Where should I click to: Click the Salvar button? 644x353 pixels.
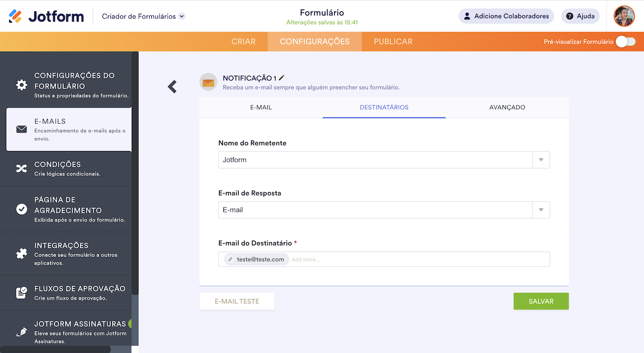(541, 301)
